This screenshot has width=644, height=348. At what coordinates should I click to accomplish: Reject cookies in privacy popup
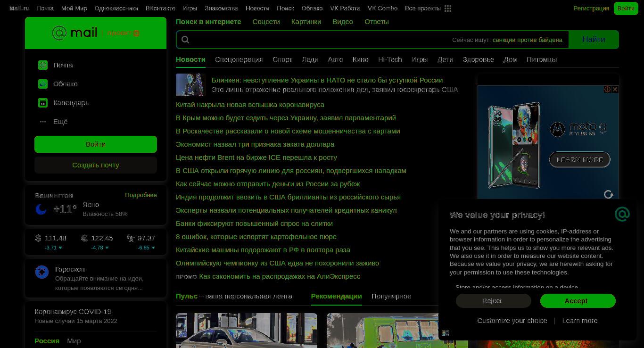[493, 301]
